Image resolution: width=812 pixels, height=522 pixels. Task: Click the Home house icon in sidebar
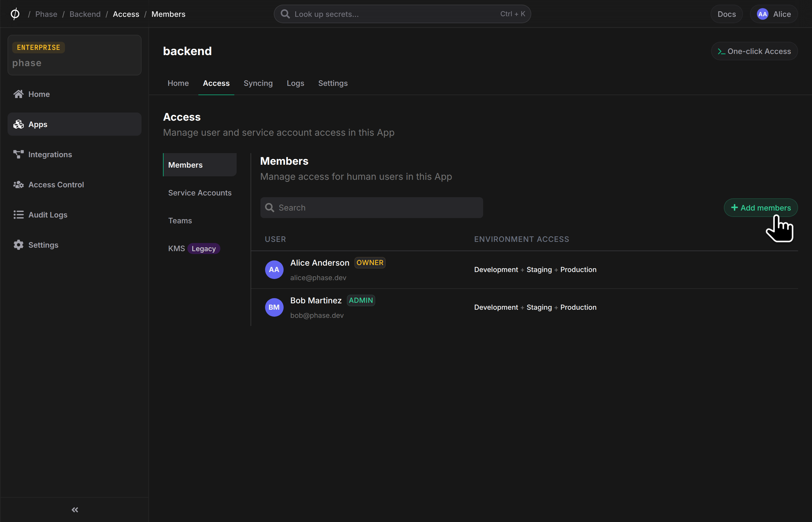[18, 94]
